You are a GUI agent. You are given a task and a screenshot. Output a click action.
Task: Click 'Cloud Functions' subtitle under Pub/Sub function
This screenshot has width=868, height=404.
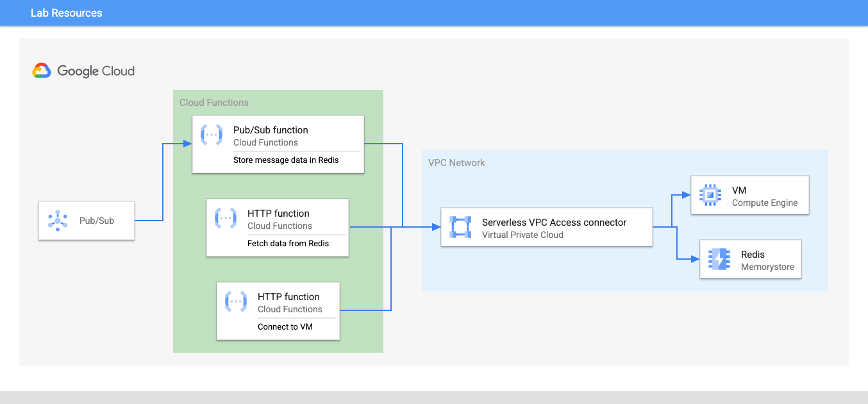click(265, 142)
